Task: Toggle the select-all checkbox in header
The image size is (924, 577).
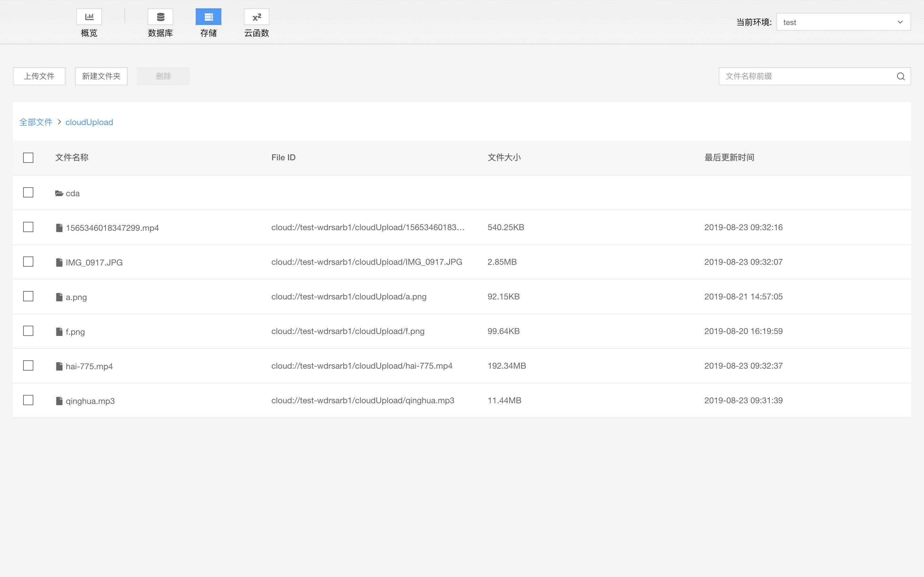Action: tap(28, 158)
